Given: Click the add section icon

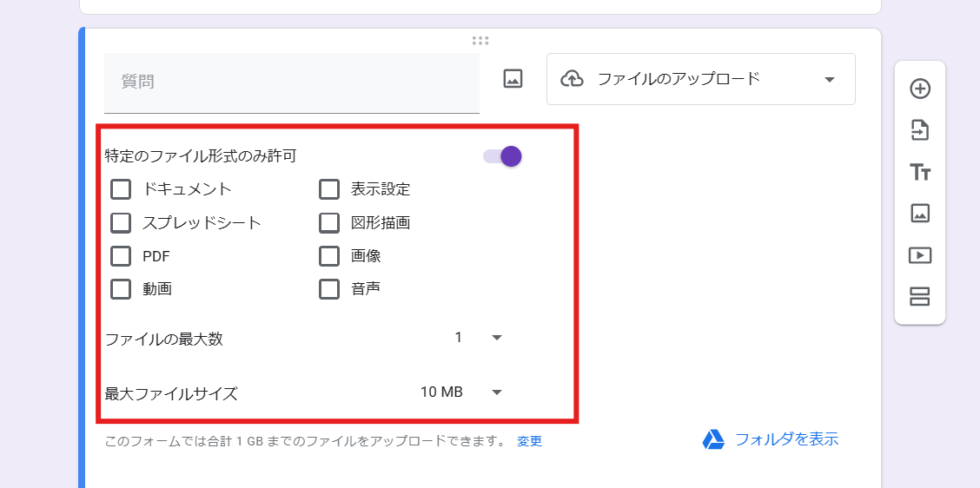Looking at the screenshot, I should point(920,296).
